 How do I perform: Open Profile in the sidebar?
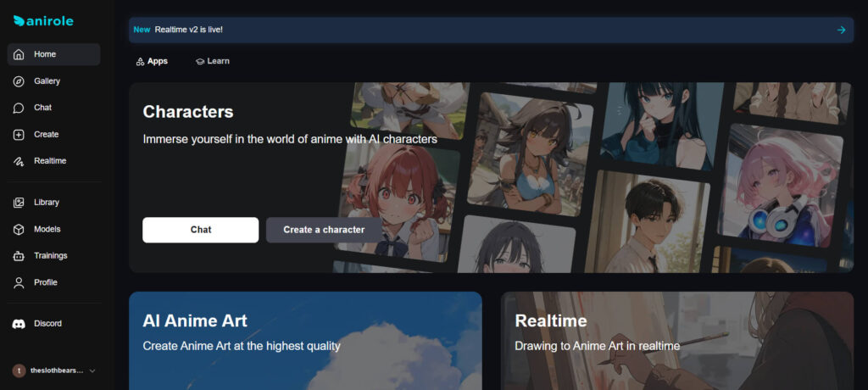pos(53,282)
